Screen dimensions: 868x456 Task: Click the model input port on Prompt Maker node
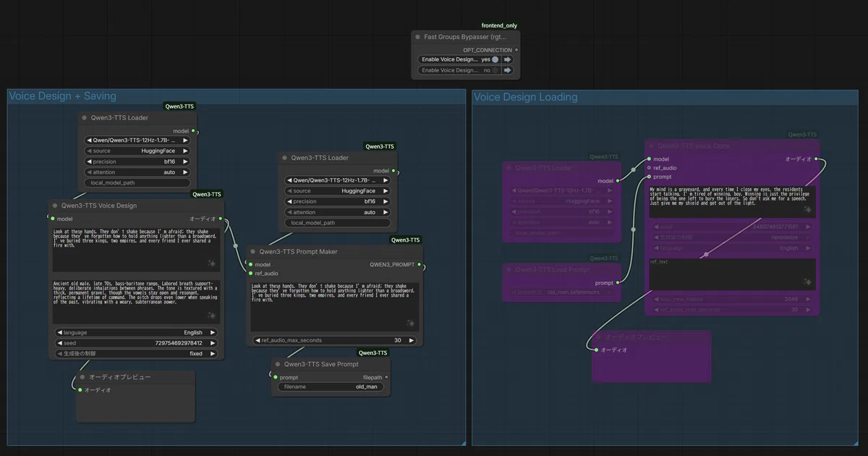(x=250, y=264)
